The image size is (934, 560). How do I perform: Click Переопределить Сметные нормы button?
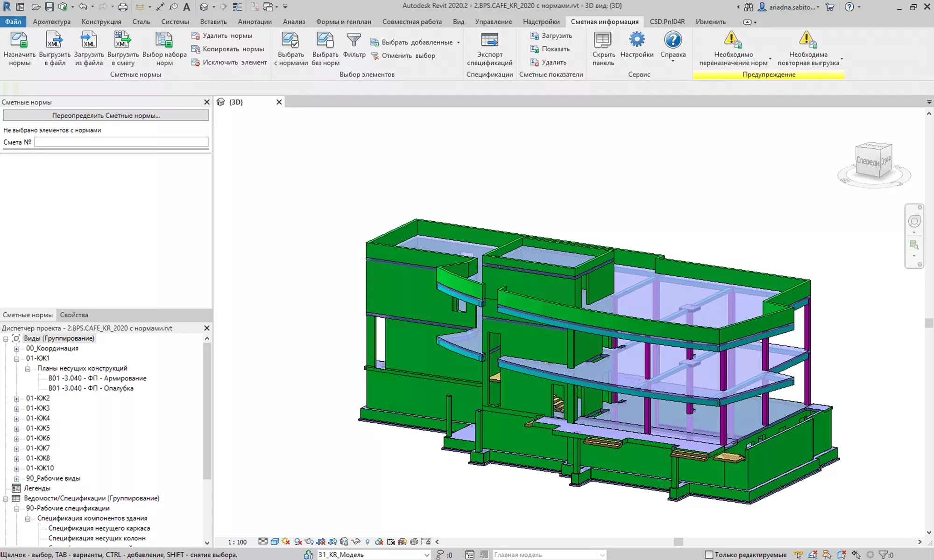click(106, 115)
